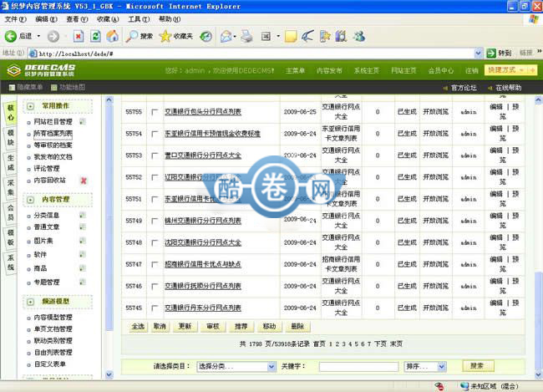
Task: Open the 收藏 menu
Action: pos(108,19)
